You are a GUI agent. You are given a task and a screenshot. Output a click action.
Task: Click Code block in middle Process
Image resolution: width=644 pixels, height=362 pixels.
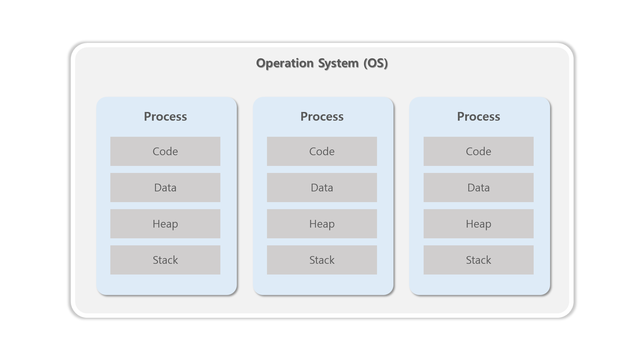[322, 151]
